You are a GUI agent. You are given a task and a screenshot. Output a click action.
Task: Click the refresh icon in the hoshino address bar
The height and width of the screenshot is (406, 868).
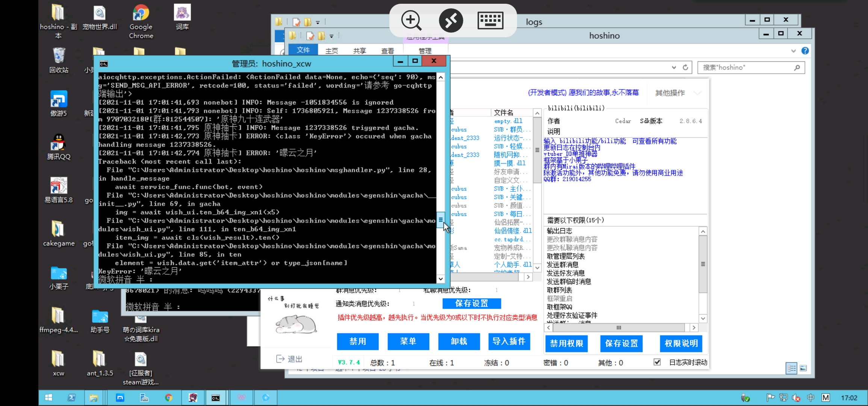point(686,67)
